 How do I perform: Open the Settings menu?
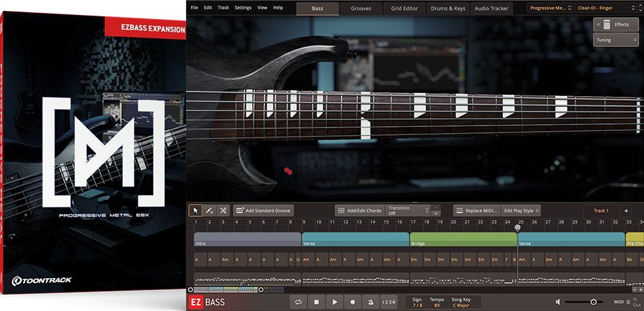(243, 8)
